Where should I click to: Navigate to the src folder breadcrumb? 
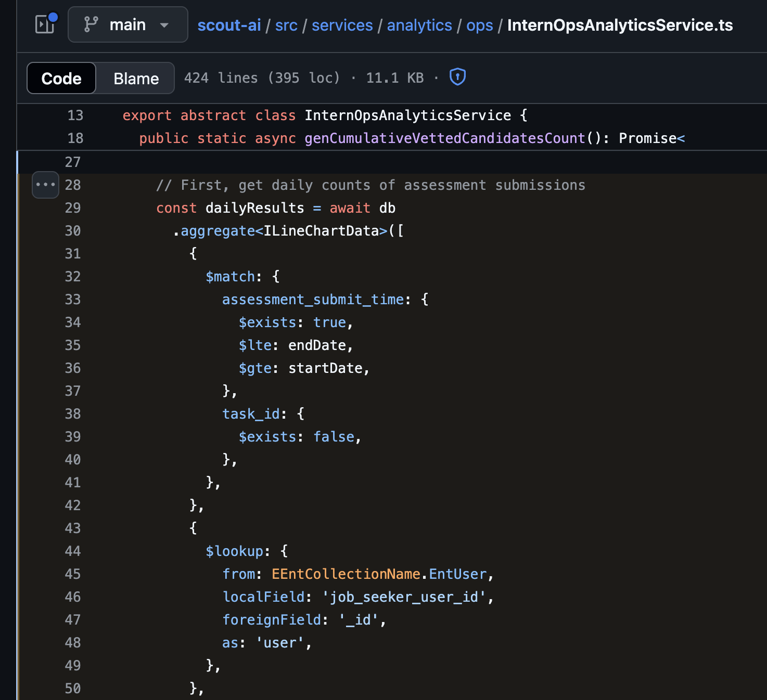286,25
